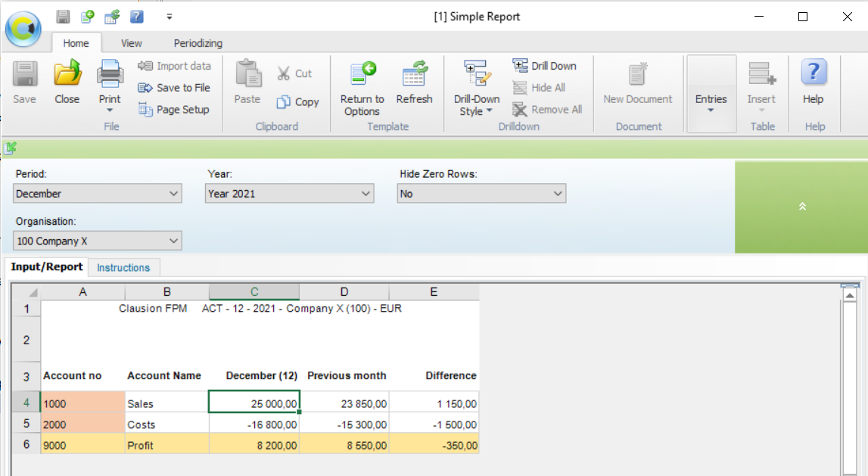Click the Drill Down command
Viewport: 868px width, 476px height.
pyautogui.click(x=545, y=66)
